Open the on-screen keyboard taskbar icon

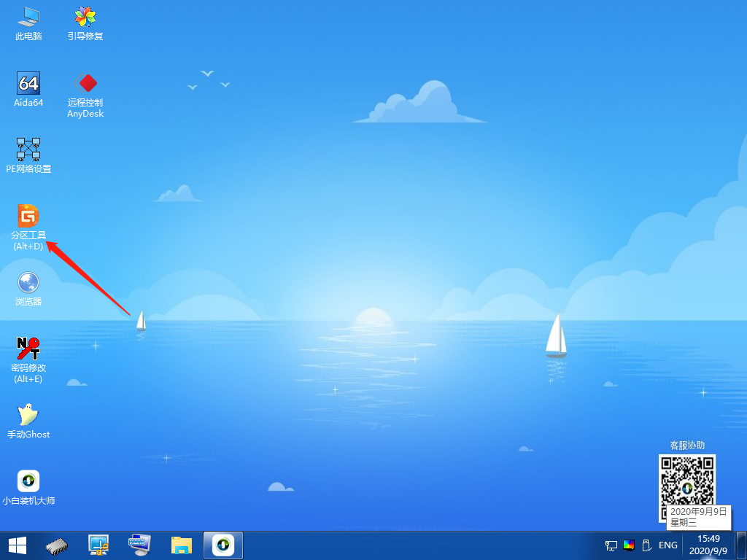point(139,545)
